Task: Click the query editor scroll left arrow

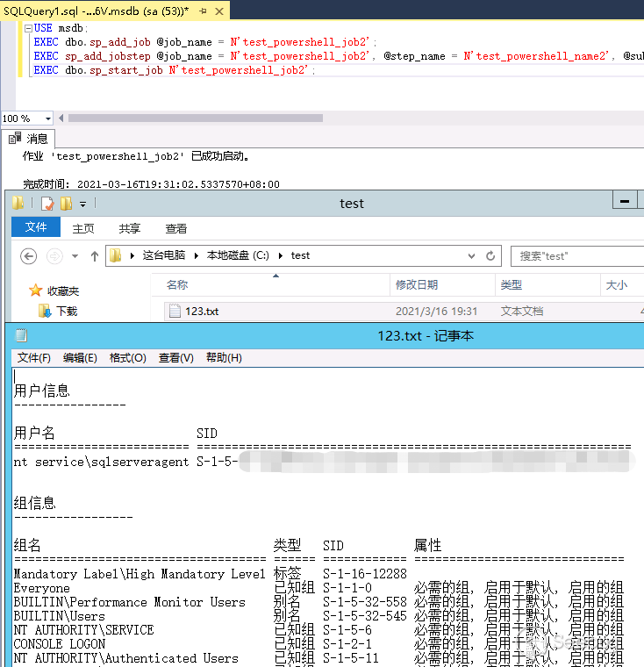Action: coord(61,118)
